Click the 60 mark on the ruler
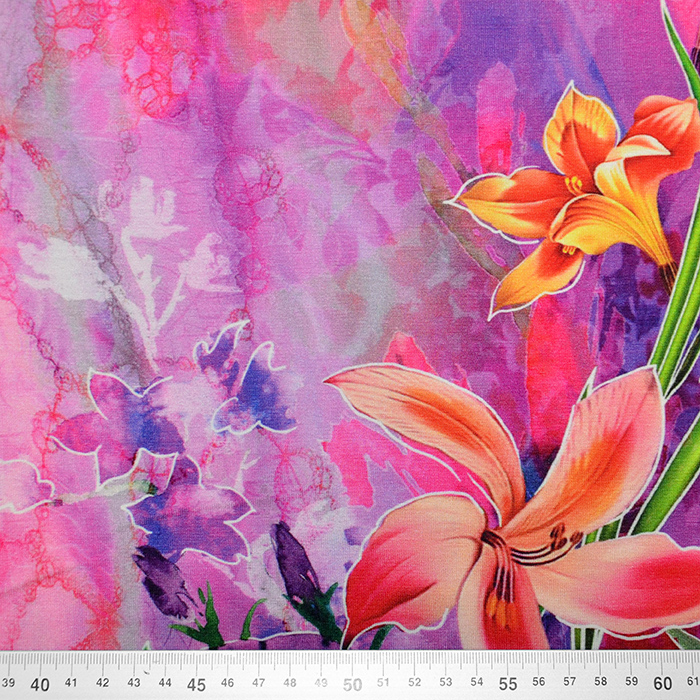The width and height of the screenshot is (700, 700). tap(664, 685)
